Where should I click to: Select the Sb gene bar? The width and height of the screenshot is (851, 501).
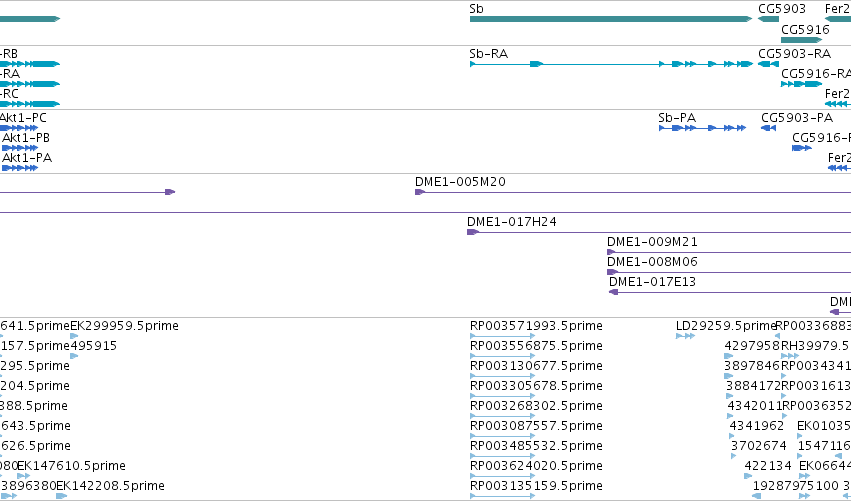(611, 19)
